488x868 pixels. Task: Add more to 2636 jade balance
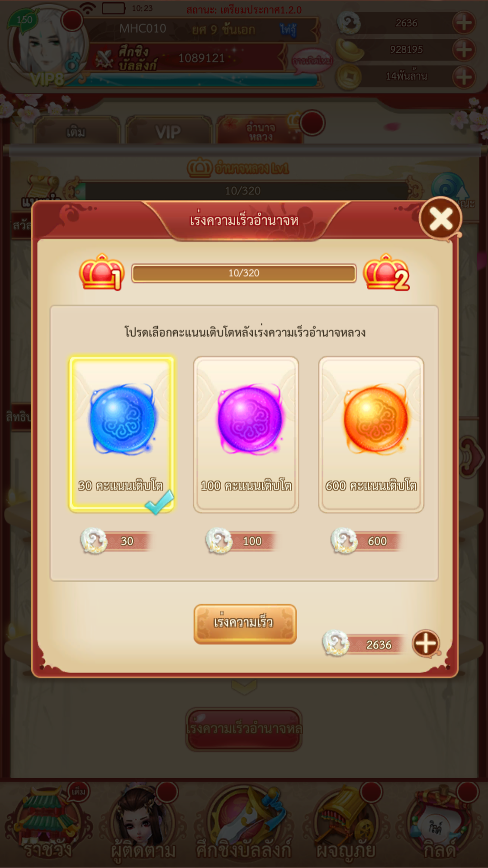464,23
